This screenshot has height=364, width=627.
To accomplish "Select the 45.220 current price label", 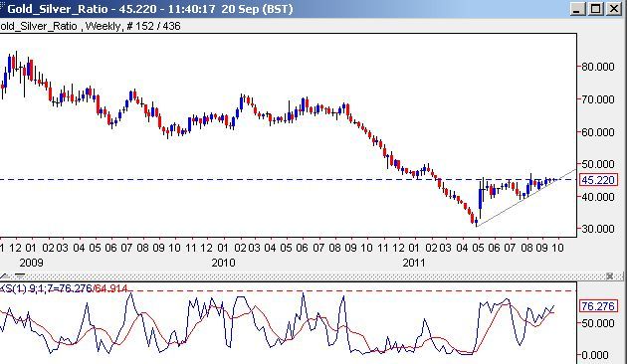I will pyautogui.click(x=598, y=180).
